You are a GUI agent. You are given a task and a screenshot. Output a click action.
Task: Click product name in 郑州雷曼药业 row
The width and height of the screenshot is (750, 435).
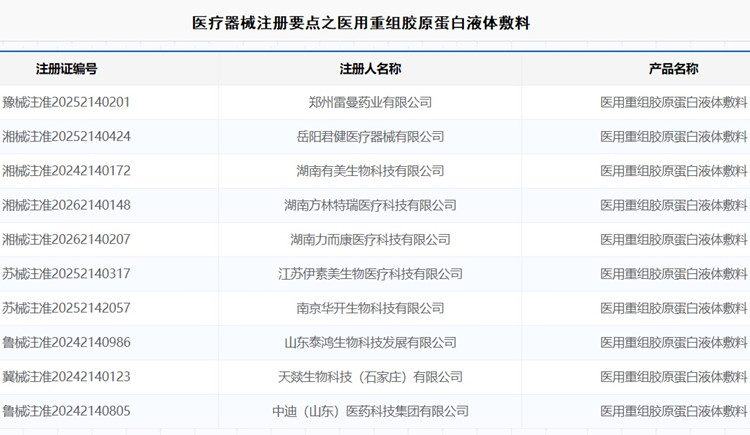tap(674, 102)
